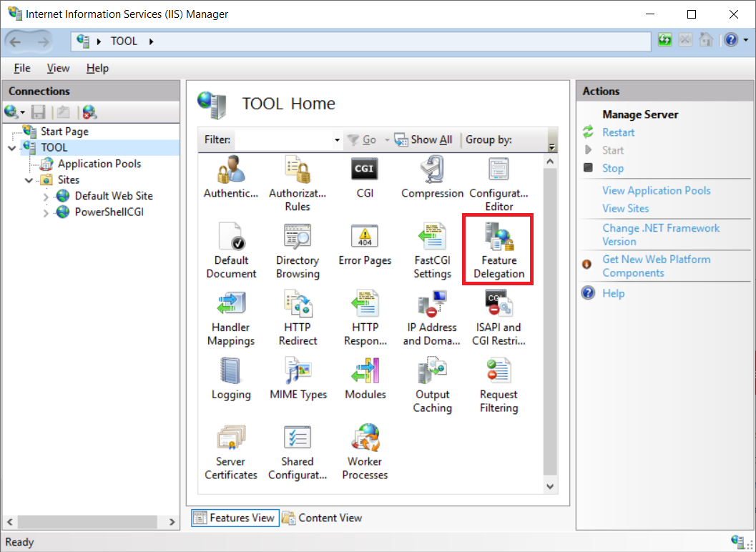Click into the Filter text field
Viewport: 756px width, 552px height.
283,140
